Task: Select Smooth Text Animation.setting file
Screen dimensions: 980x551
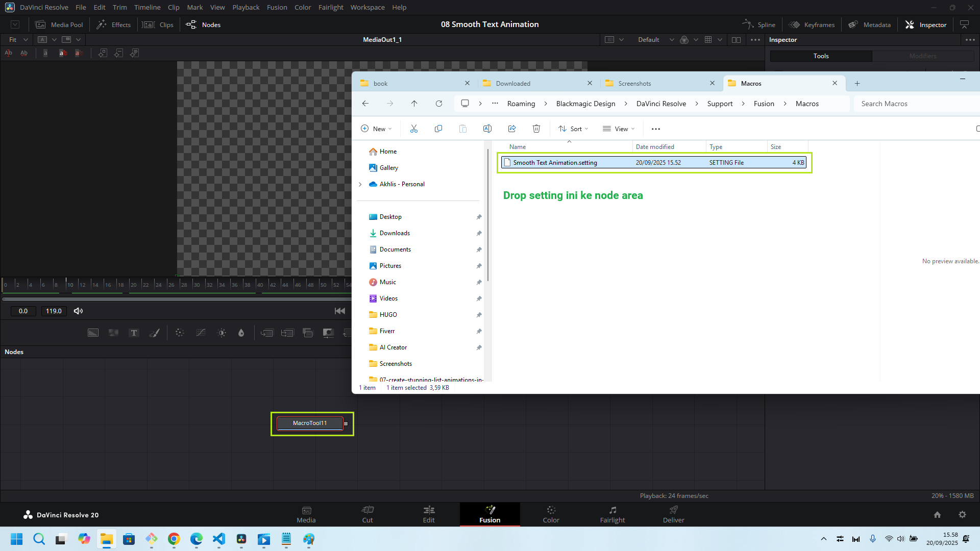Action: coord(555,162)
